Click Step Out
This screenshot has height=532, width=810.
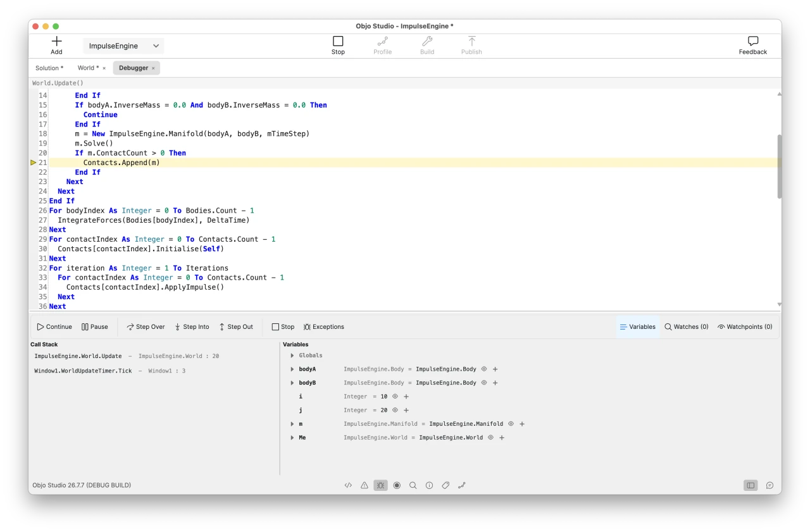[x=236, y=327]
